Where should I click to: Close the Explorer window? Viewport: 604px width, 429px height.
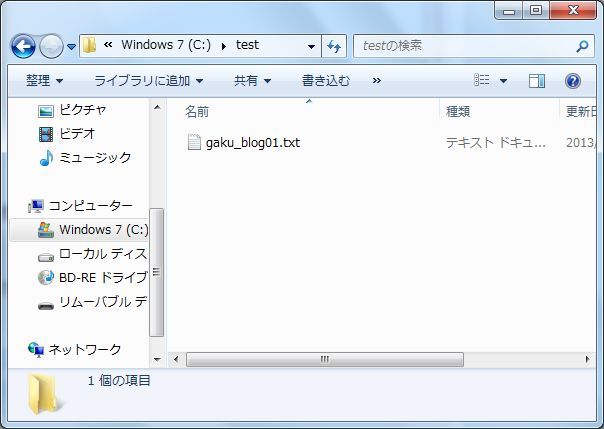pos(573,11)
